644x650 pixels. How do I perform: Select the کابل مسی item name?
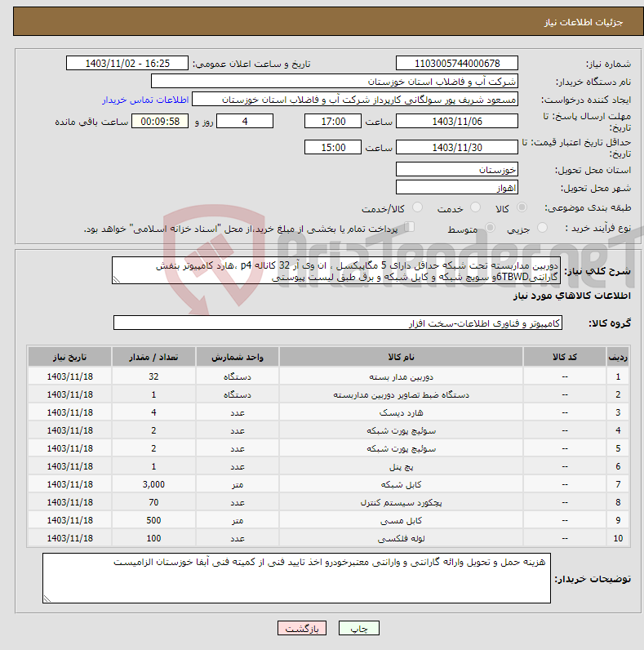[401, 520]
